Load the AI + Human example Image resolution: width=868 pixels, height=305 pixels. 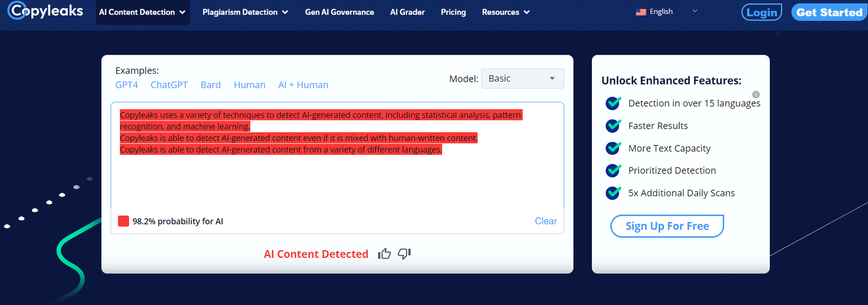tap(303, 85)
